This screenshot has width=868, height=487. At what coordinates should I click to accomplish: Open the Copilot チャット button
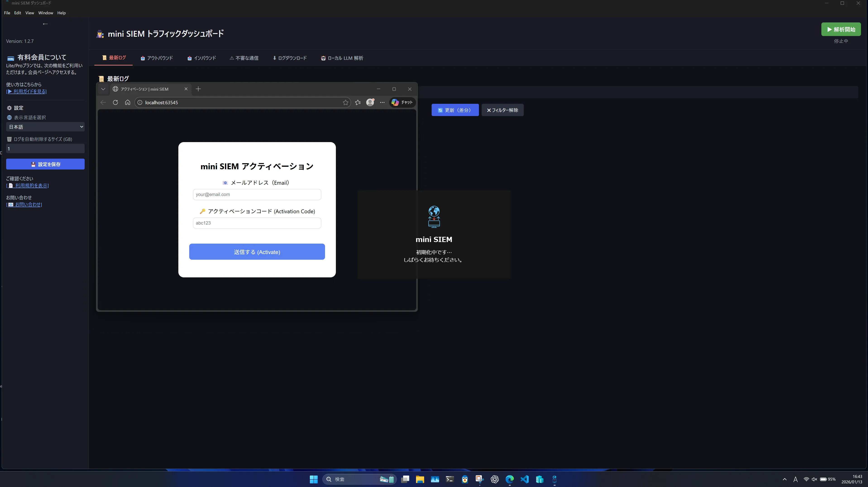point(402,102)
